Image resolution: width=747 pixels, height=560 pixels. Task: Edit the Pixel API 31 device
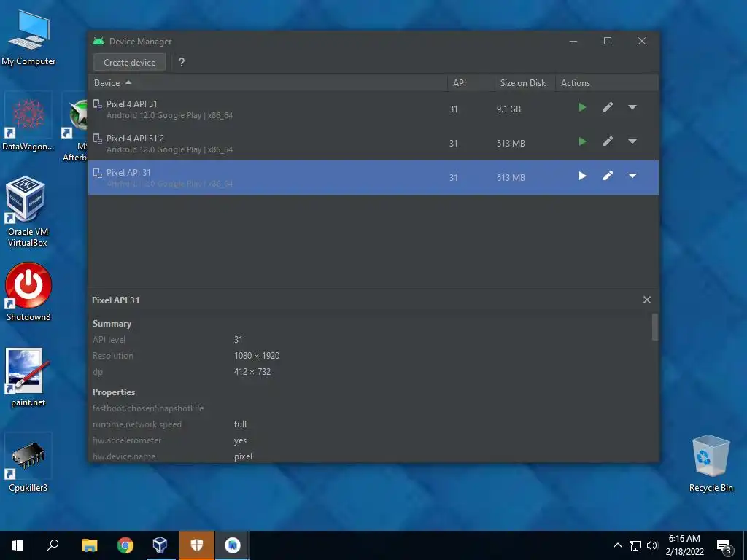coord(608,176)
